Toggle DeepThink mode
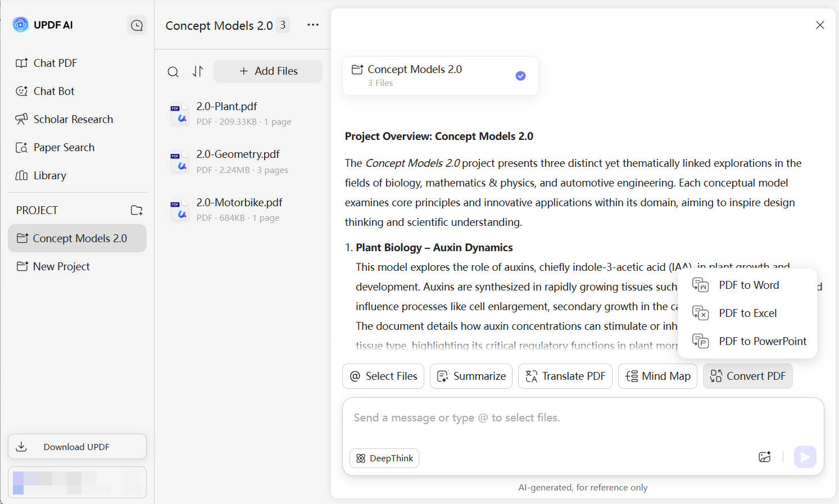Image resolution: width=839 pixels, height=504 pixels. (x=384, y=458)
